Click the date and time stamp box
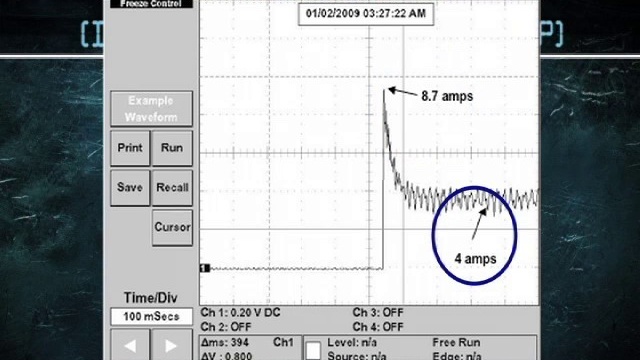 click(x=366, y=14)
